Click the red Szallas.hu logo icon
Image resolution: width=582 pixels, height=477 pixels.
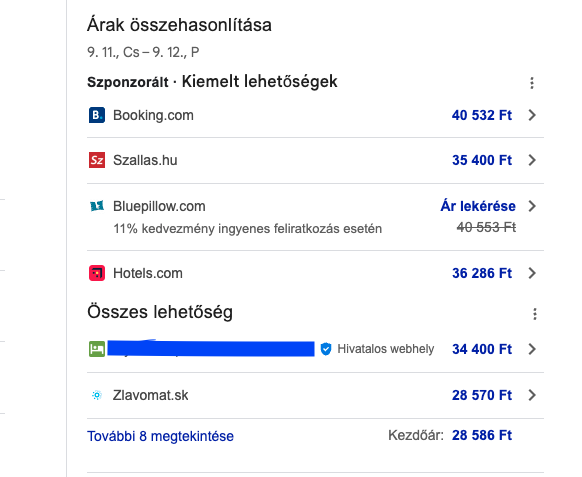coord(97,160)
